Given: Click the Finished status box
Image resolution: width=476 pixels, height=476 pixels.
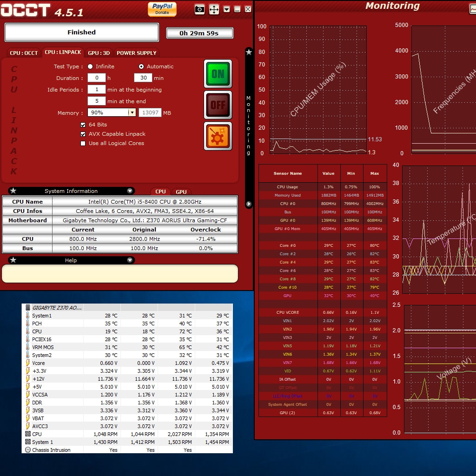Looking at the screenshot, I should click(82, 32).
